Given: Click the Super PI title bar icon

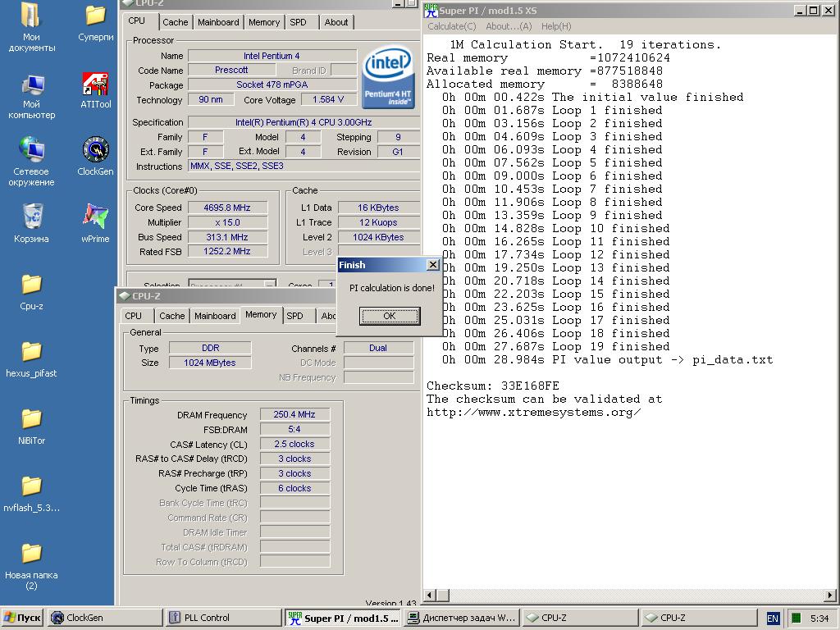Looking at the screenshot, I should [x=431, y=10].
